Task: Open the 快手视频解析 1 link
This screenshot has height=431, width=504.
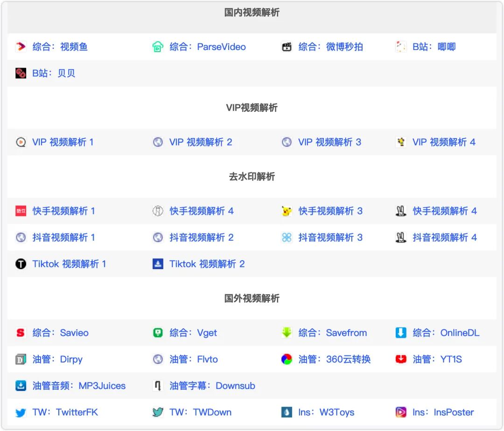Action: [x=63, y=211]
